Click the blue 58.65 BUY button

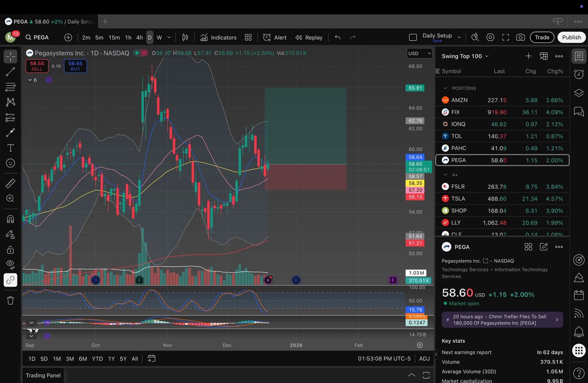(x=76, y=66)
